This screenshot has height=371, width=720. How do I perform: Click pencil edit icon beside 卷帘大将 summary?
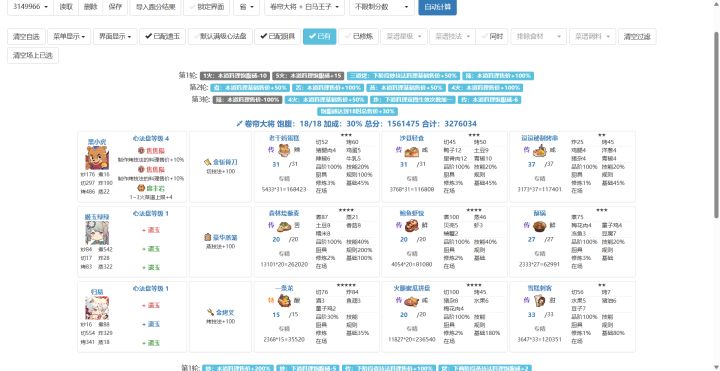click(239, 124)
